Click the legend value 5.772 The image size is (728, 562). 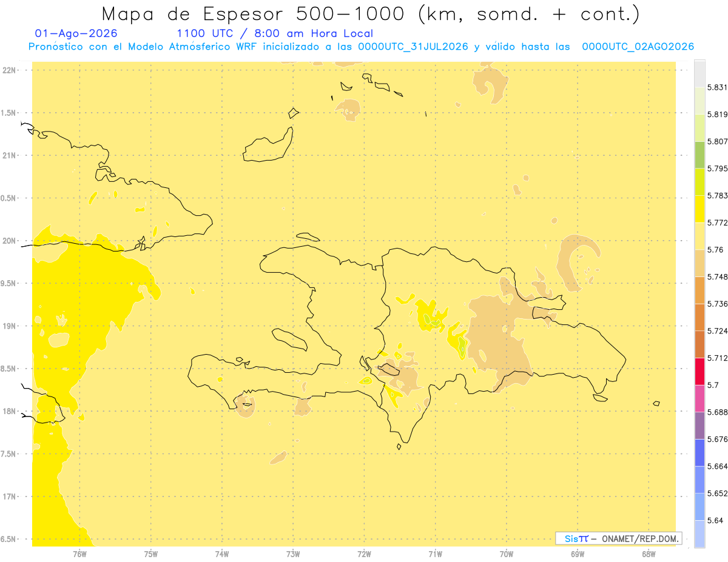coord(717,223)
